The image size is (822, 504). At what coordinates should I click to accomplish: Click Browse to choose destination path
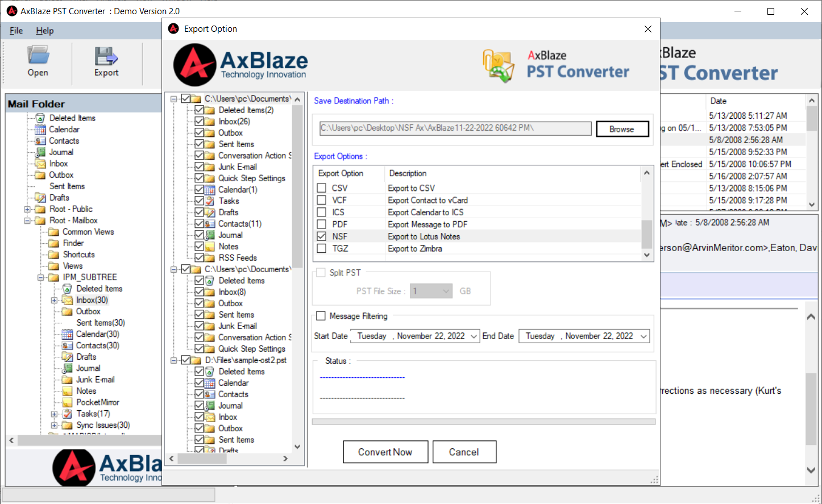622,129
